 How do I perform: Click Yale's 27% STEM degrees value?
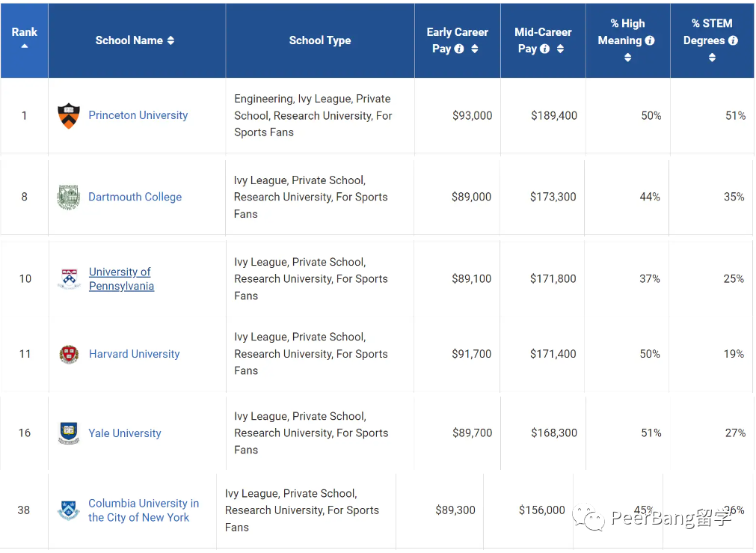coord(735,433)
